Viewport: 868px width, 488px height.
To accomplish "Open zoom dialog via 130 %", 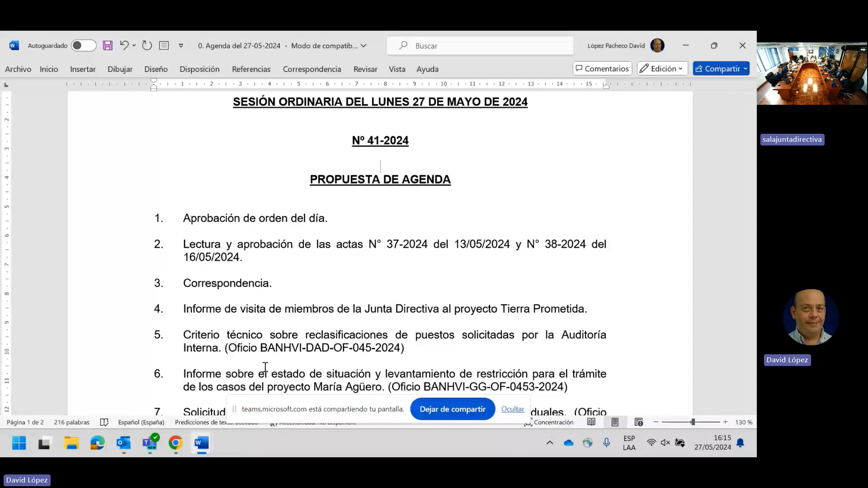I will 744,422.
